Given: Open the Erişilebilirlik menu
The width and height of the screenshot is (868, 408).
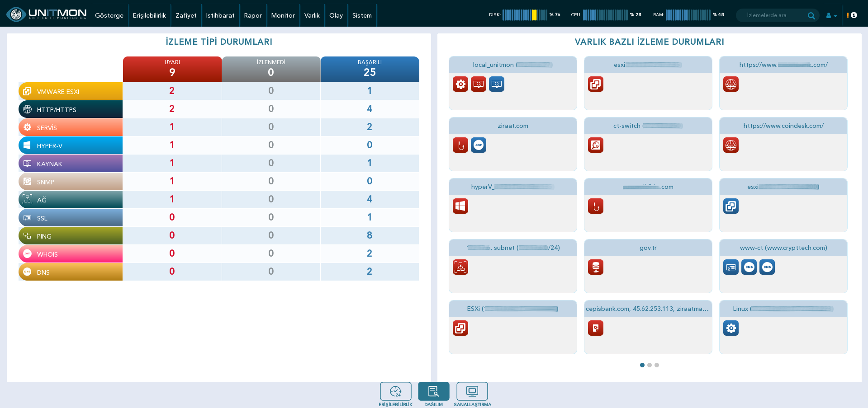Looking at the screenshot, I should click(x=149, y=15).
